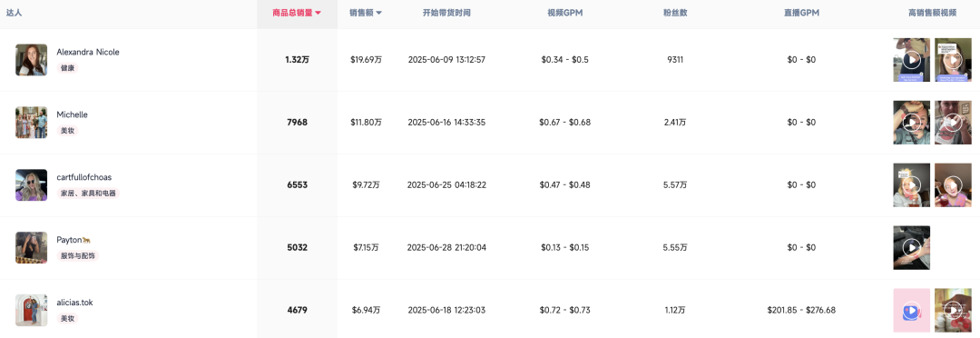Click 美妆 tag under alicias.tok
Screen dimensions: 980x338
click(x=67, y=318)
